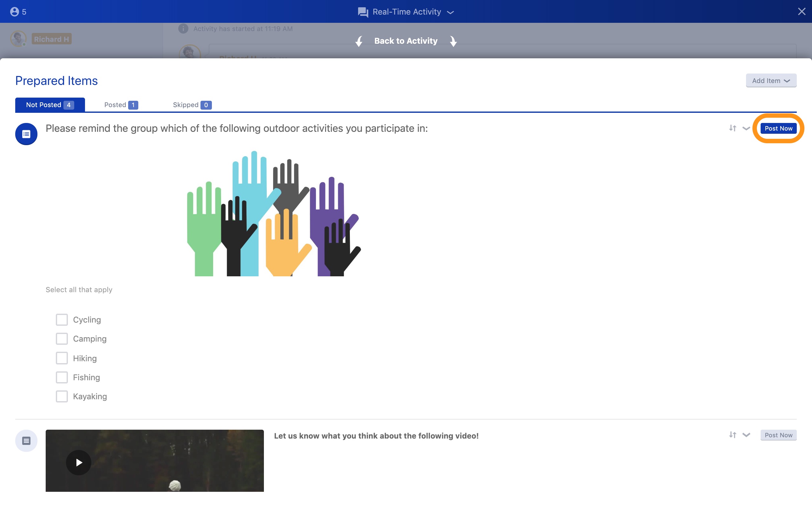Click the video item text-type icon
The image size is (812, 507).
pos(26,440)
